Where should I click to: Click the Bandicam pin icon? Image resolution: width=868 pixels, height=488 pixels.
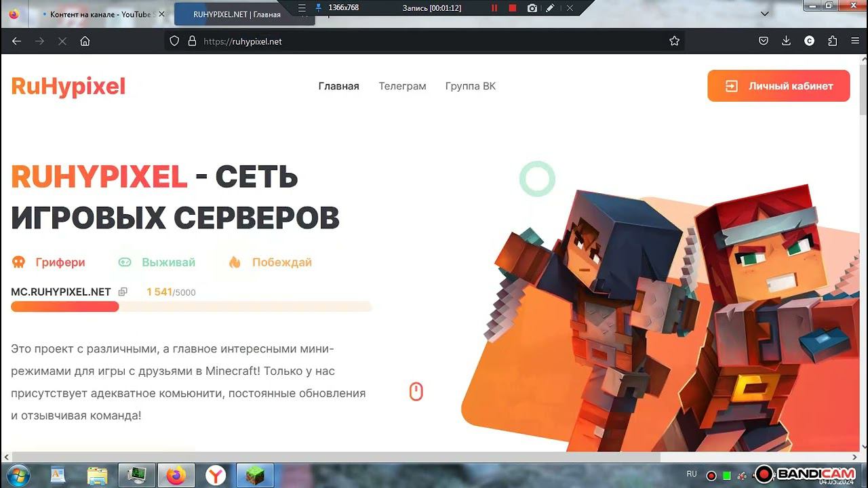tap(319, 8)
